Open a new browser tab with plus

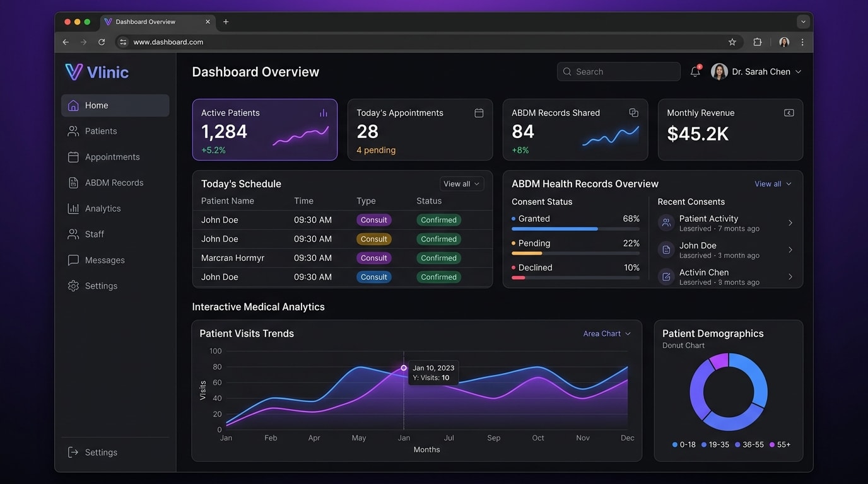(x=226, y=21)
